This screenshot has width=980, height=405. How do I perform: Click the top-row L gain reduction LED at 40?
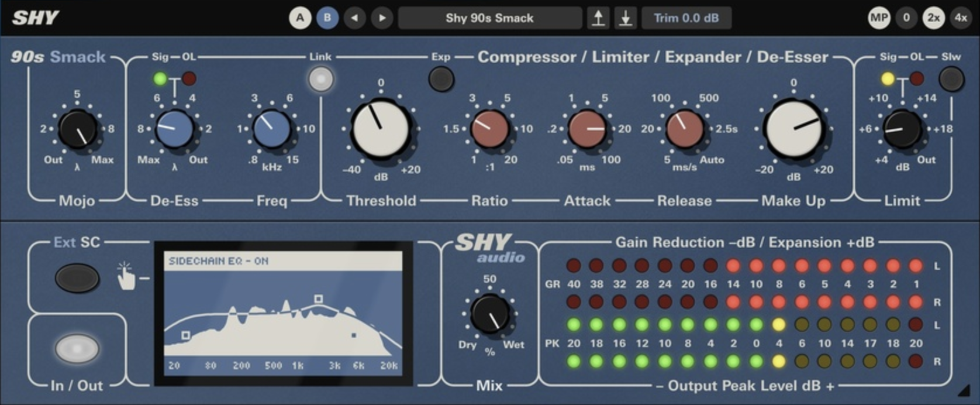point(574,266)
